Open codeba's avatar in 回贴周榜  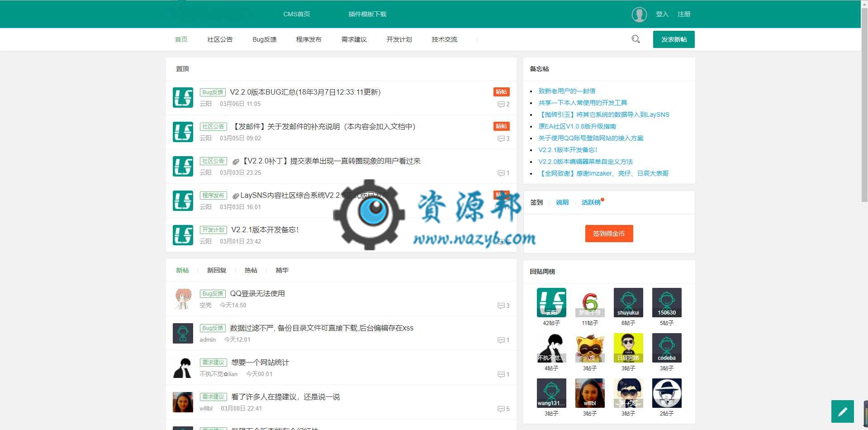[x=667, y=348]
